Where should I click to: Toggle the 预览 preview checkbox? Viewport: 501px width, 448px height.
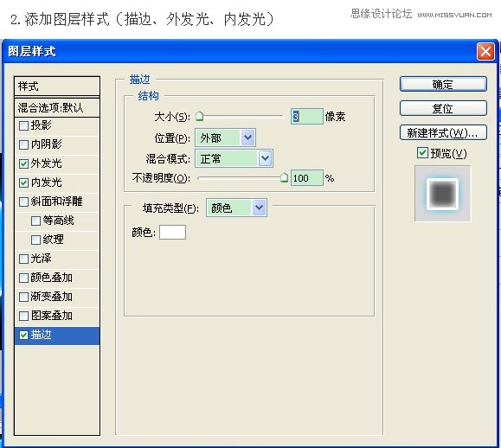tap(422, 153)
